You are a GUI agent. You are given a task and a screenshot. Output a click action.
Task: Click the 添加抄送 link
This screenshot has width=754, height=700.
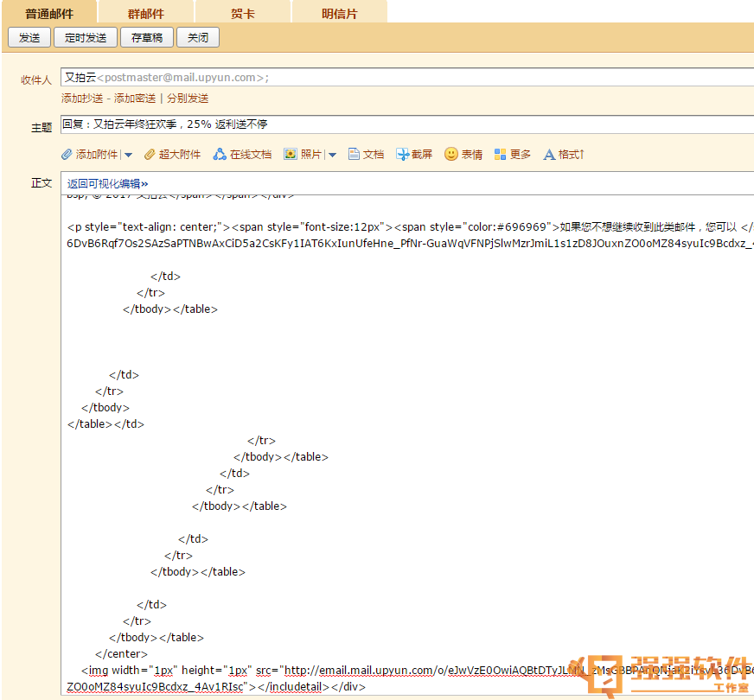[82, 99]
